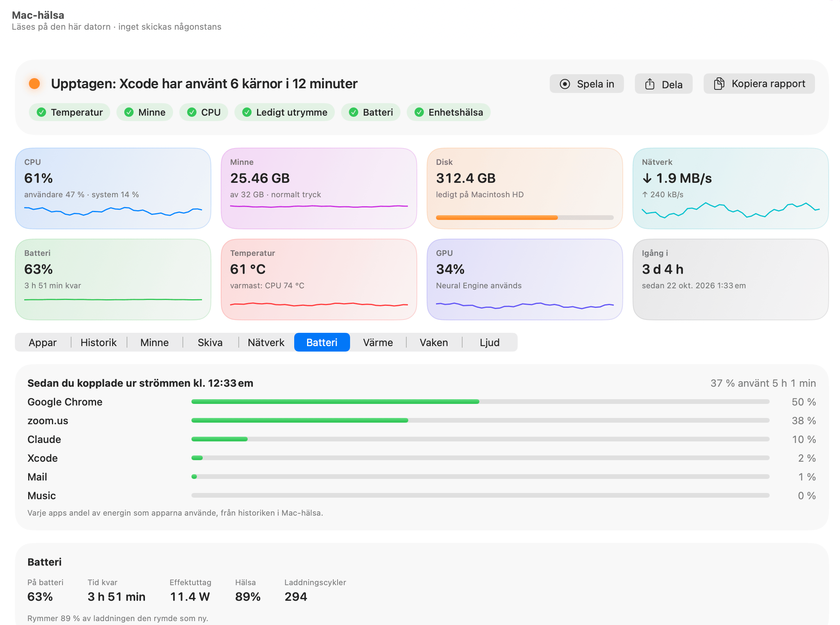Click the upload arrow next to 240 kB/s

click(x=645, y=195)
